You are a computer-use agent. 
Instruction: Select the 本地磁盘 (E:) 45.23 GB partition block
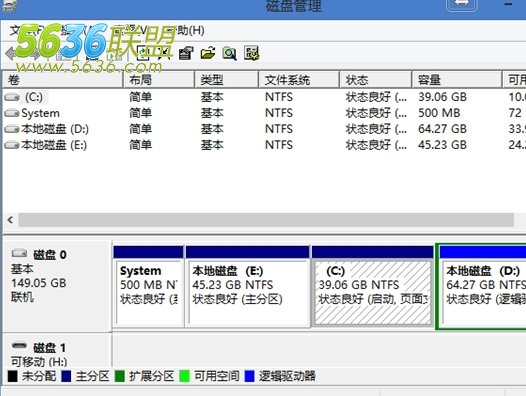248,286
